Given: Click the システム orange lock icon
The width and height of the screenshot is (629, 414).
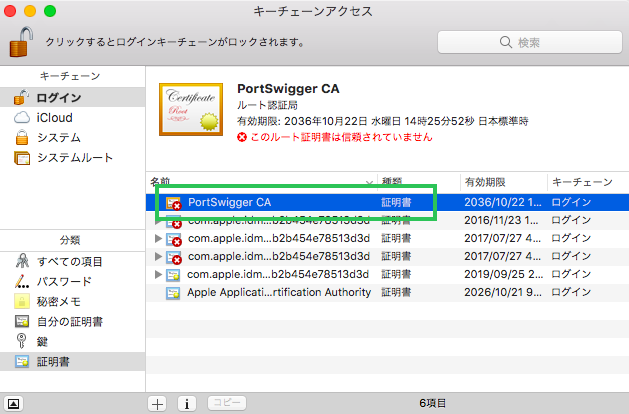Looking at the screenshot, I should [22, 138].
